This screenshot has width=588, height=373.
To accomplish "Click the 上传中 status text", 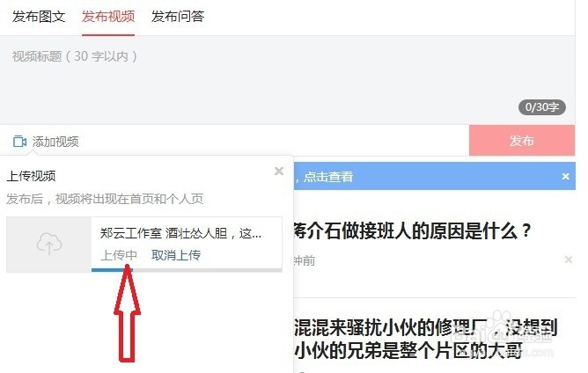I will (x=119, y=255).
